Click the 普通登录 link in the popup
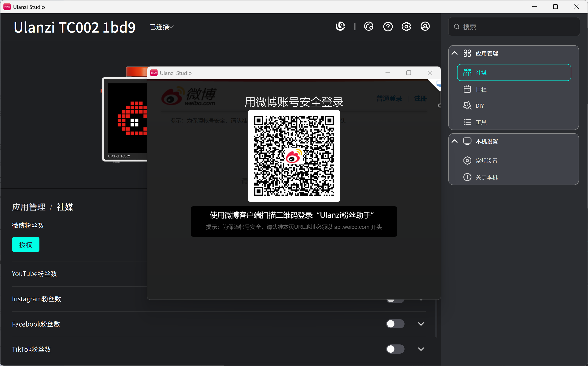This screenshot has width=588, height=366. pyautogui.click(x=389, y=99)
